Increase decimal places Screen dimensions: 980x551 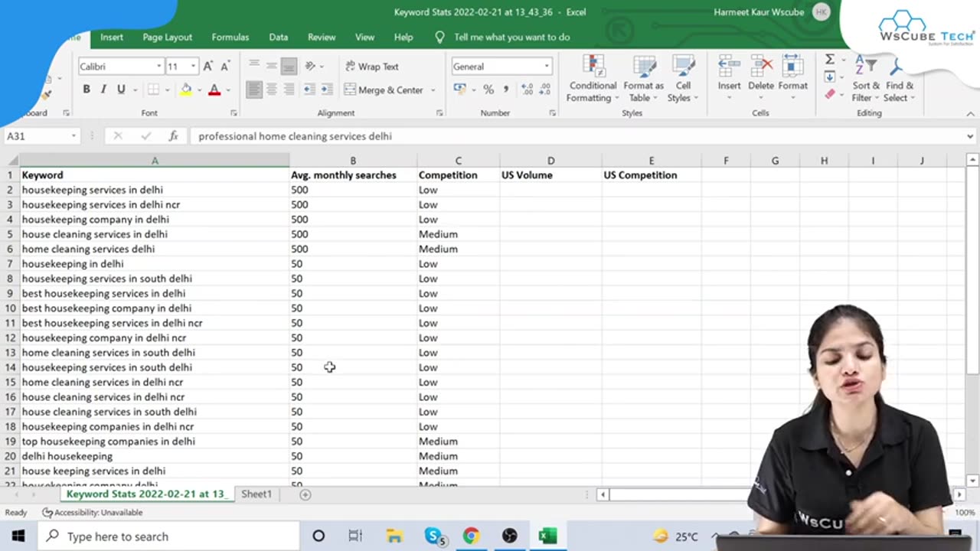pos(528,90)
